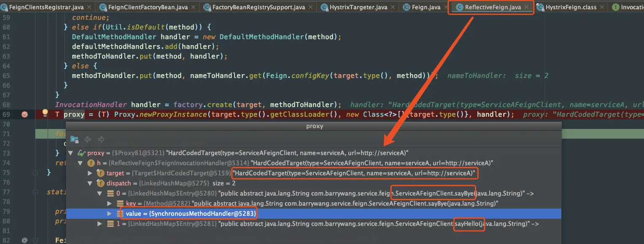Click the field icon next to target

tap(100, 173)
